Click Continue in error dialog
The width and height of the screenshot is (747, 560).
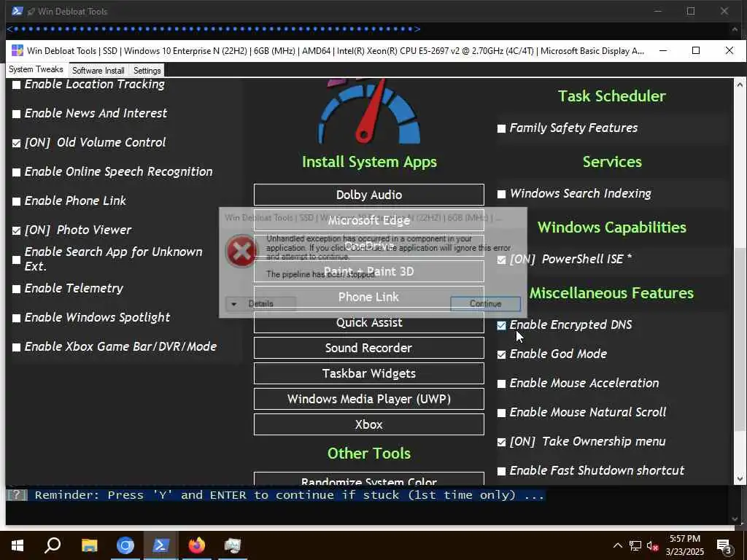click(x=485, y=304)
